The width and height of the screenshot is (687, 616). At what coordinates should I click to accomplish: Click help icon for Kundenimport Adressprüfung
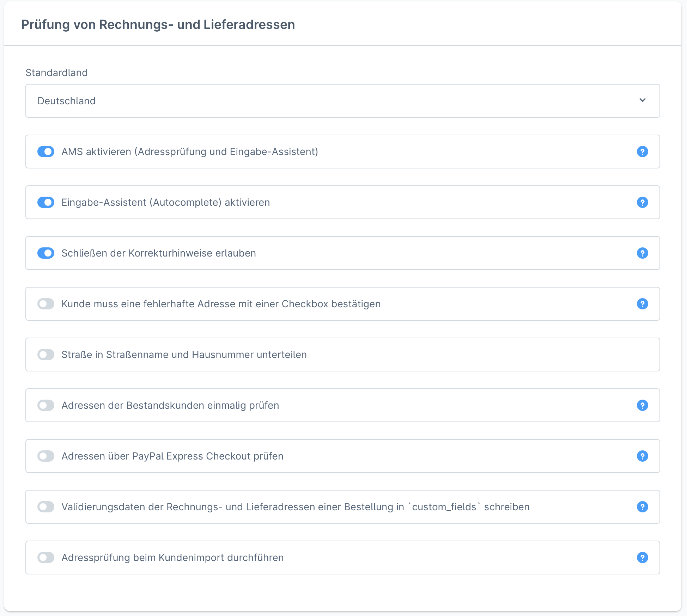click(x=642, y=558)
